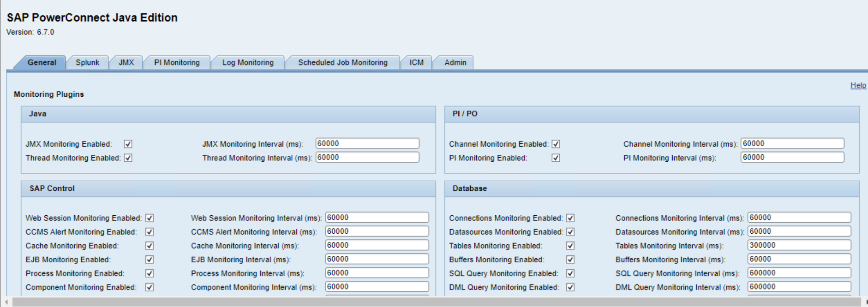Click the JMX Monitoring Interval field
This screenshot has width=868, height=307.
coord(367,144)
